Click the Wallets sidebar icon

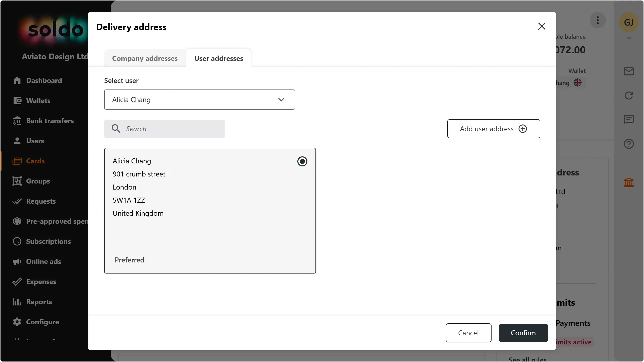[x=17, y=101]
